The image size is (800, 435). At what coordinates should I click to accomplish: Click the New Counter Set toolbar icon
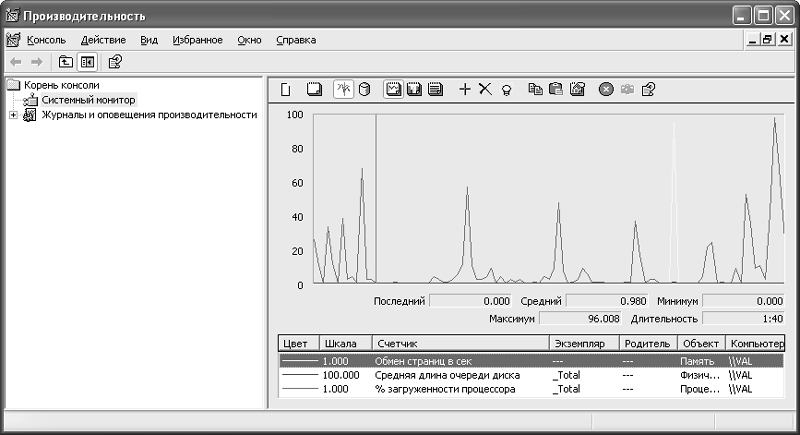pos(285,89)
